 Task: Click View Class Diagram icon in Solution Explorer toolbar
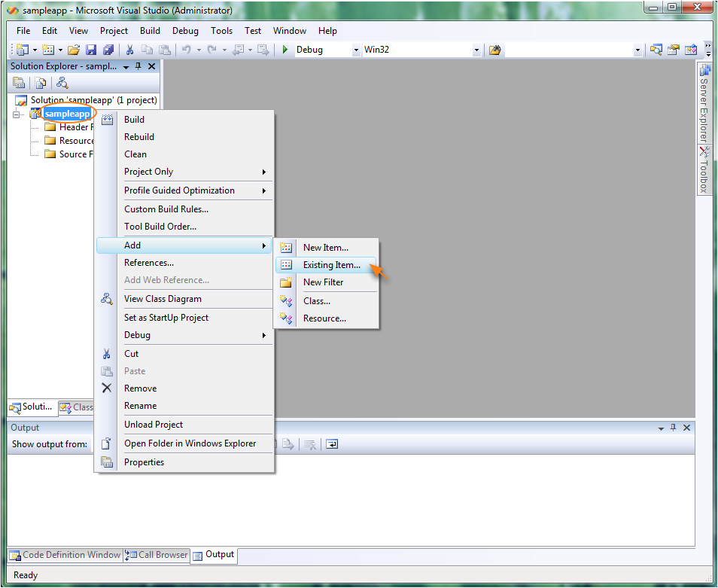point(62,83)
